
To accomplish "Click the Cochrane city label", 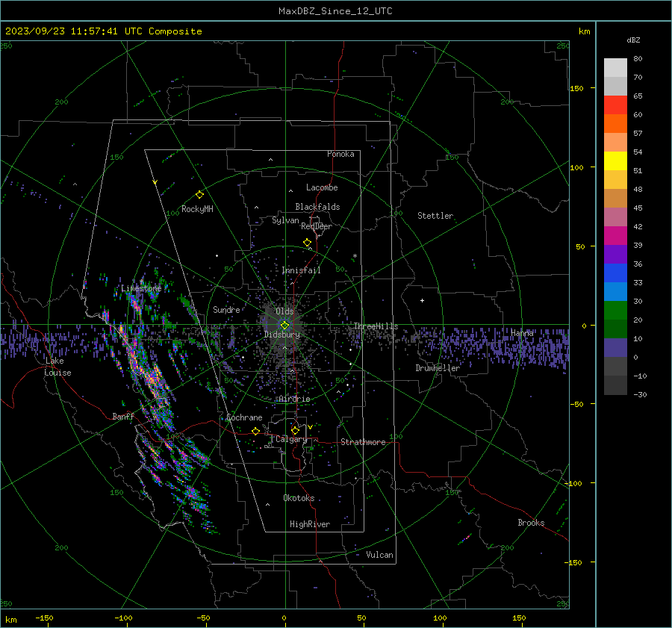I will (244, 417).
